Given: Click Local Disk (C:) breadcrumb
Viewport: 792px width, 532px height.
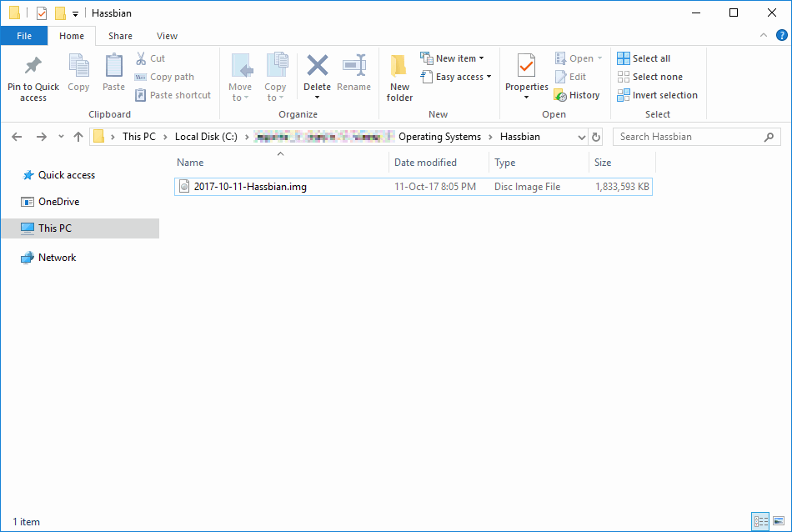Looking at the screenshot, I should pos(206,137).
